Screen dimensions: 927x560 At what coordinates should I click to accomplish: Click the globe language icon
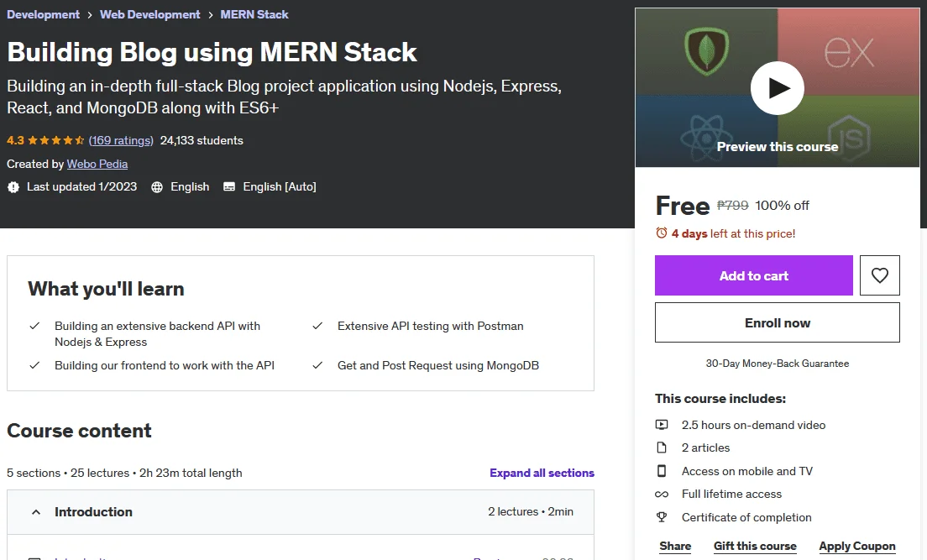coord(157,187)
